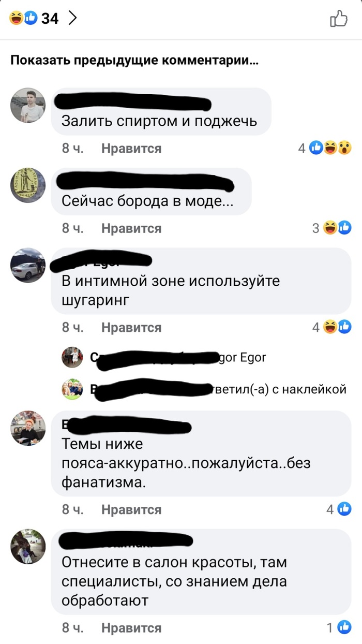The height and width of the screenshot is (644, 362).
Task: View the single like on beauty salon comment
Action: [x=339, y=628]
